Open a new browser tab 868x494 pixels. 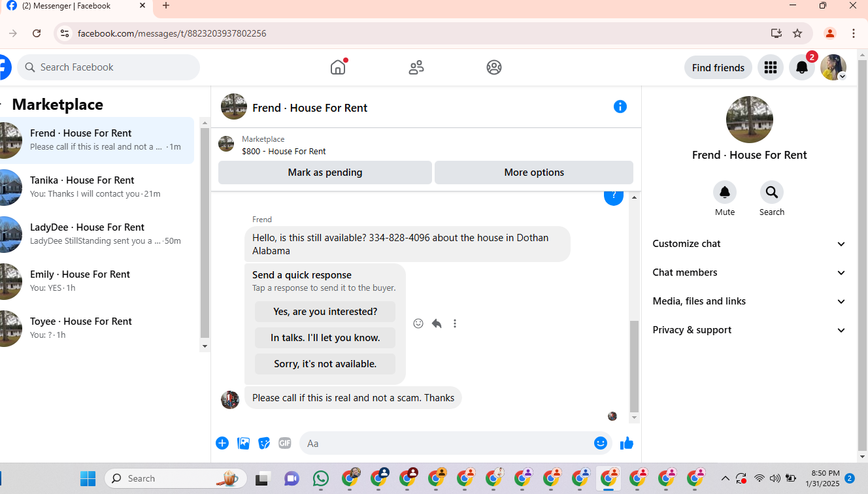[166, 6]
